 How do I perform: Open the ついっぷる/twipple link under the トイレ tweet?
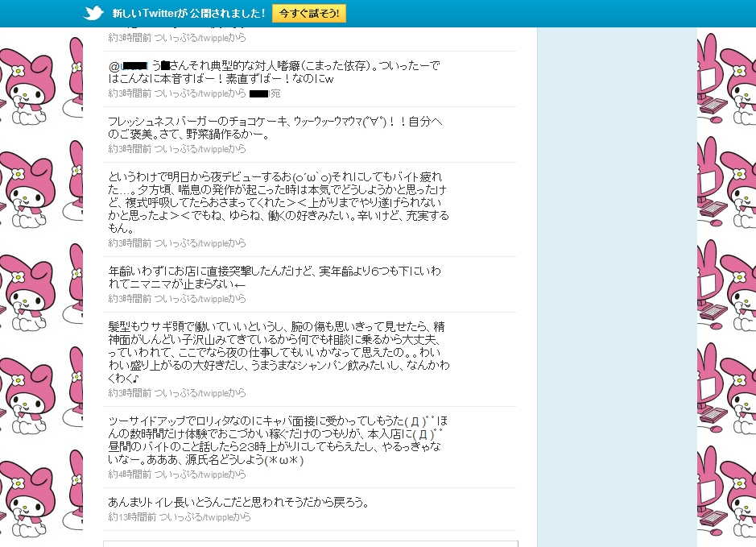click(x=197, y=517)
